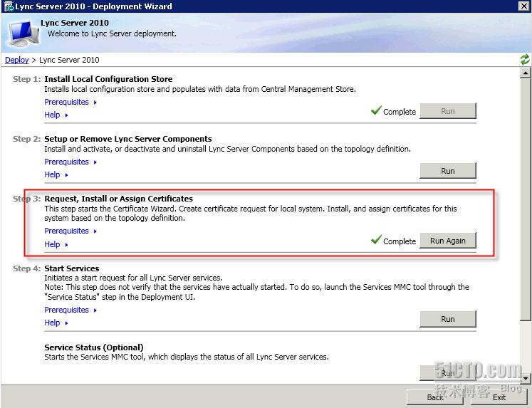This screenshot has height=408, width=532.
Task: Click the 'Start Services' heading
Action: 72,268
